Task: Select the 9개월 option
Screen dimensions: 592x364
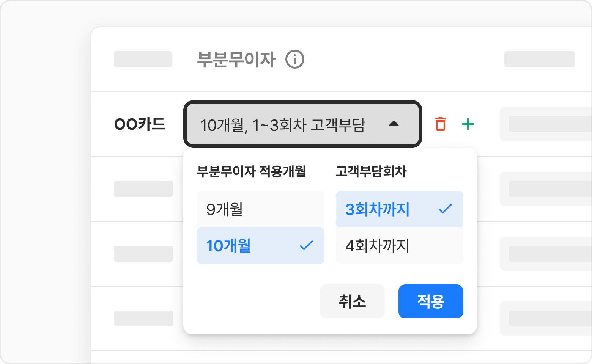Action: (260, 209)
